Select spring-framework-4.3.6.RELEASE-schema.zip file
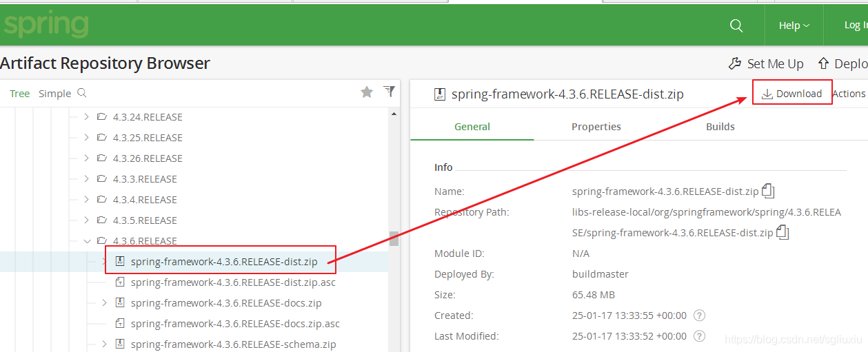 pyautogui.click(x=233, y=344)
